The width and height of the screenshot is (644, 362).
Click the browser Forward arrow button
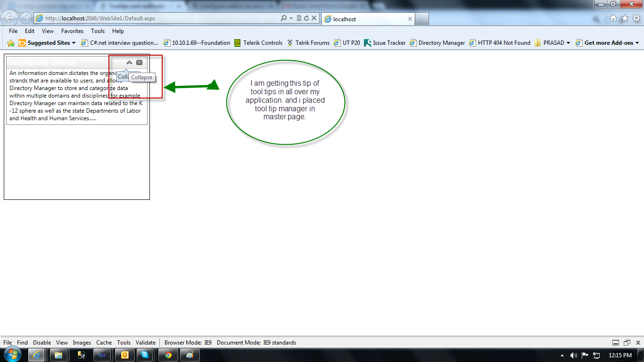click(26, 18)
